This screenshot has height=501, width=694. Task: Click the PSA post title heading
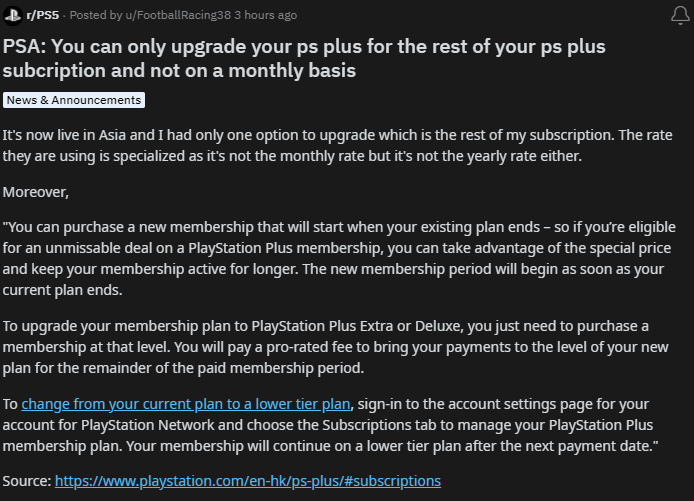click(304, 58)
